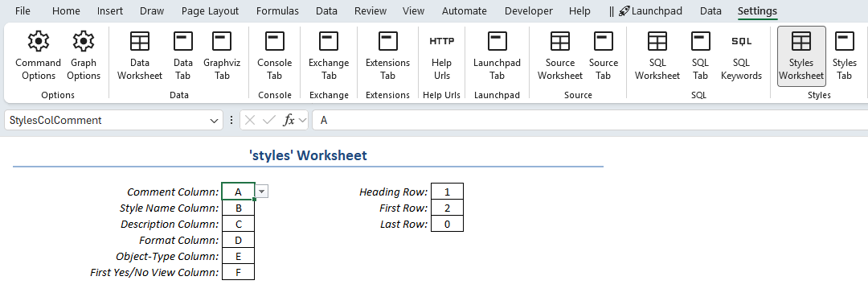Click the First Row label
The height and width of the screenshot is (297, 868).
click(403, 208)
